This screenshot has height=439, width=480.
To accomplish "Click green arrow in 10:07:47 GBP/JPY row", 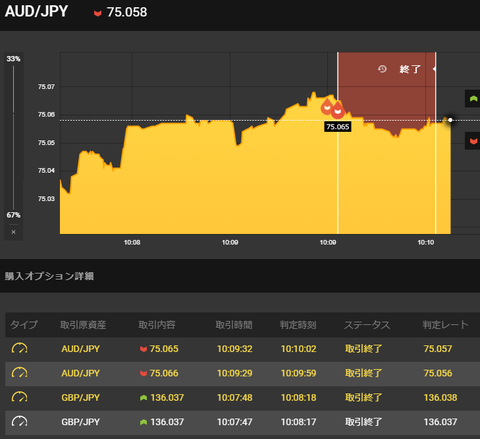I will (144, 422).
